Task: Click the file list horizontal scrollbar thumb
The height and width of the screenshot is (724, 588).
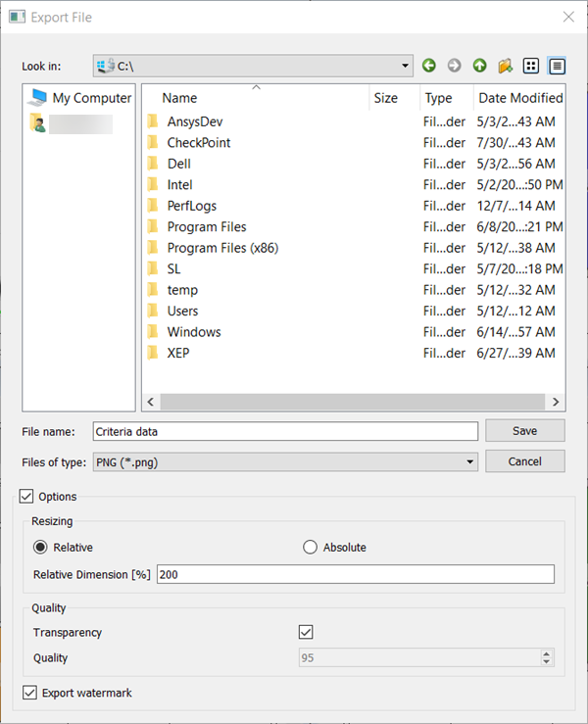Action: [353, 402]
